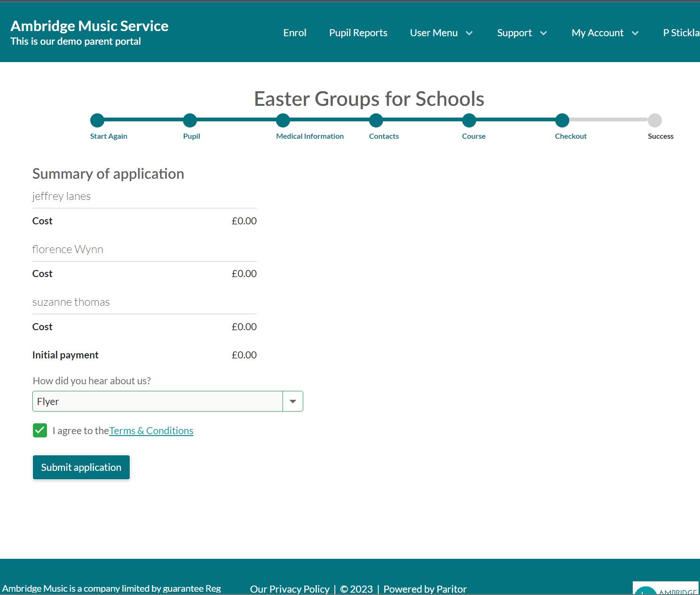Click the Start Again step label

(x=109, y=136)
